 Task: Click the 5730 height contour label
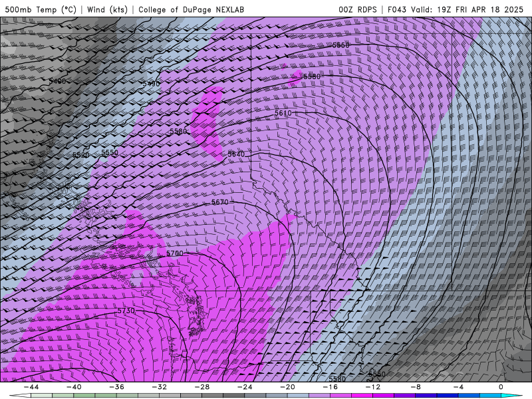pos(126,311)
